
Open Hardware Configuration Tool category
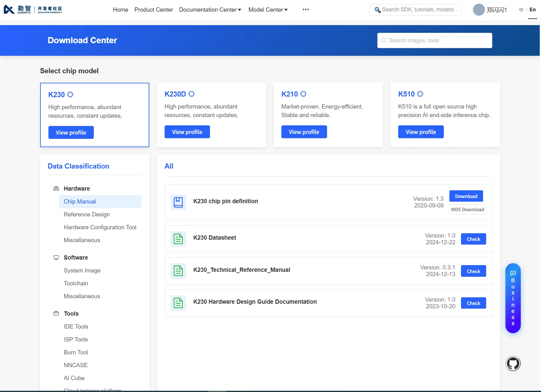(x=100, y=227)
